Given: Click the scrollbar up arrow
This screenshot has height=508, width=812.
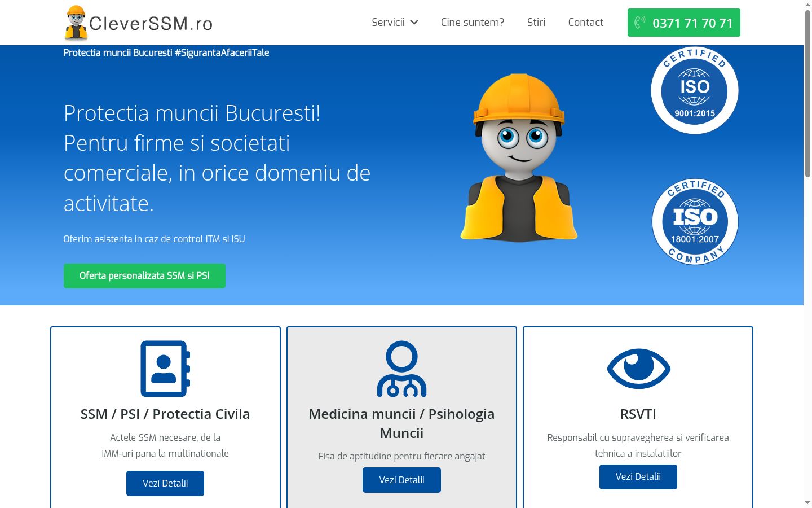Looking at the screenshot, I should tap(807, 5).
